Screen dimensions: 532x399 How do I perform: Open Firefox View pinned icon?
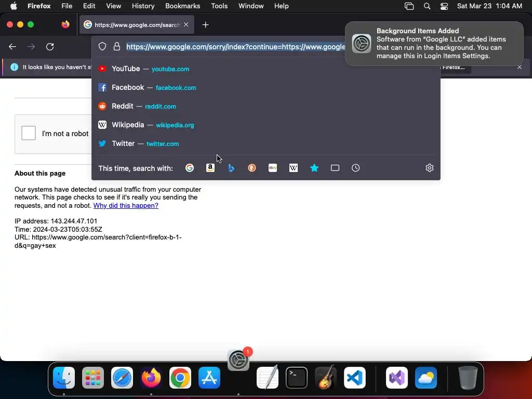65,24
